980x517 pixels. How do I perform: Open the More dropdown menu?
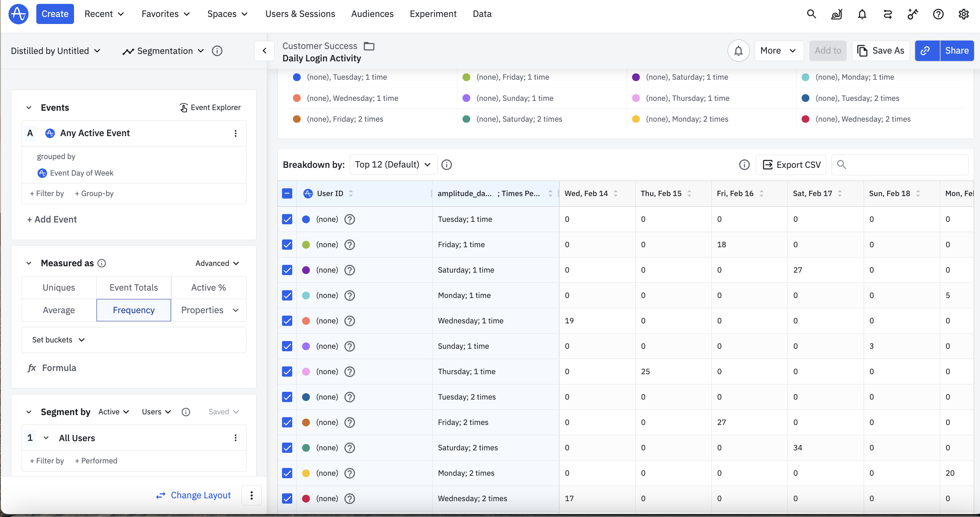(x=778, y=51)
